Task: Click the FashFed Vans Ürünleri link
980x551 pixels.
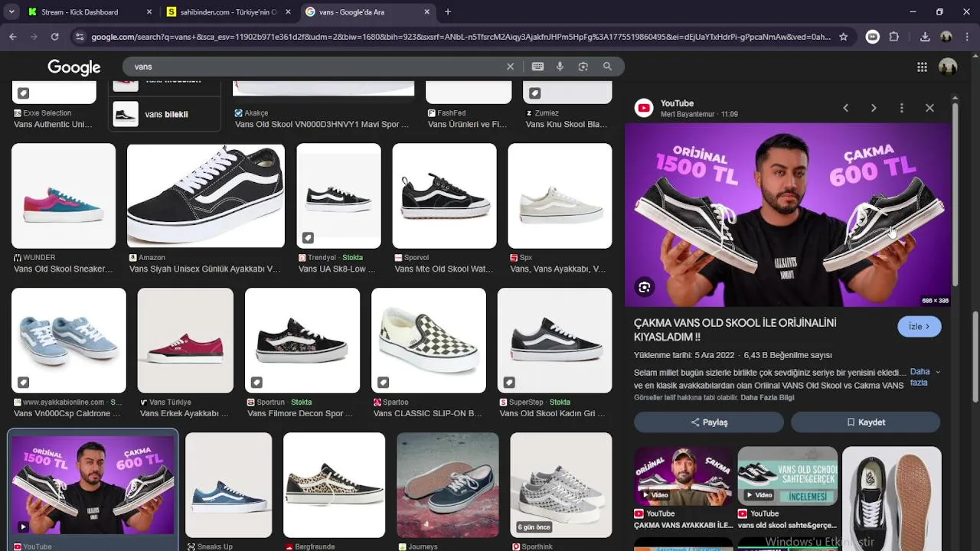Action: 467,124
